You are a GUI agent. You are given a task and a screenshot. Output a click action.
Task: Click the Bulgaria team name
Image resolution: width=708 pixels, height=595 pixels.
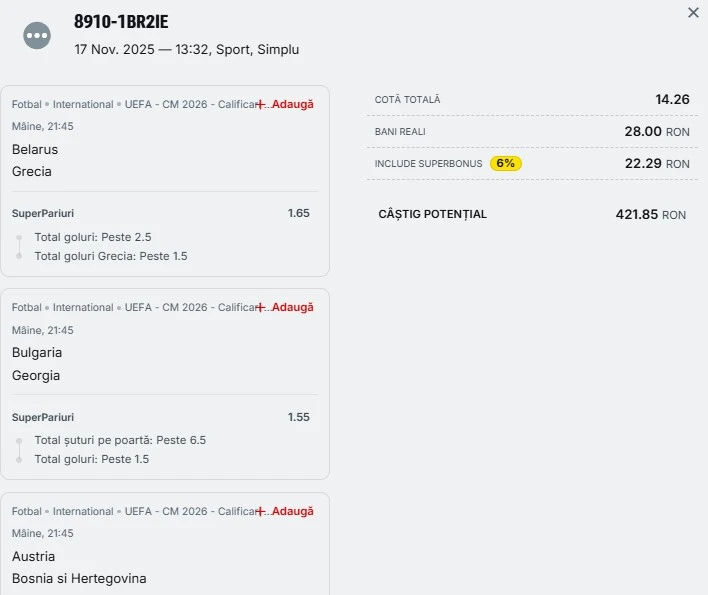(x=37, y=352)
